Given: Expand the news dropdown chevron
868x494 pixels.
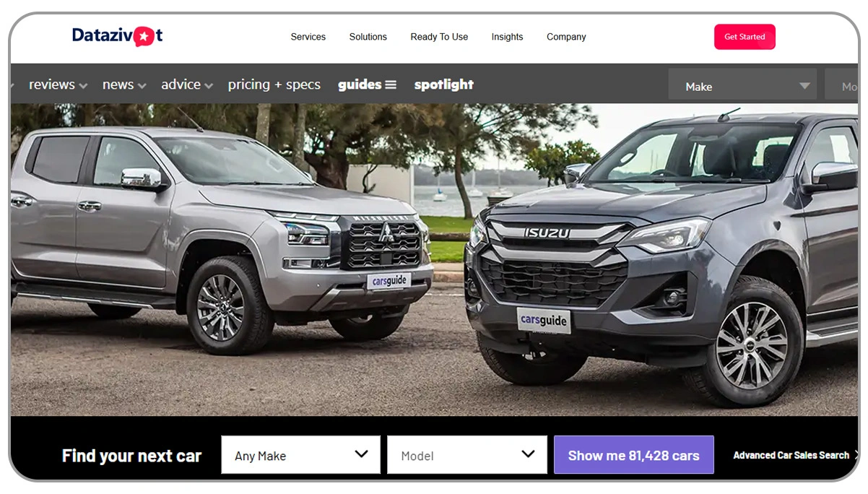Looking at the screenshot, I should (x=142, y=86).
